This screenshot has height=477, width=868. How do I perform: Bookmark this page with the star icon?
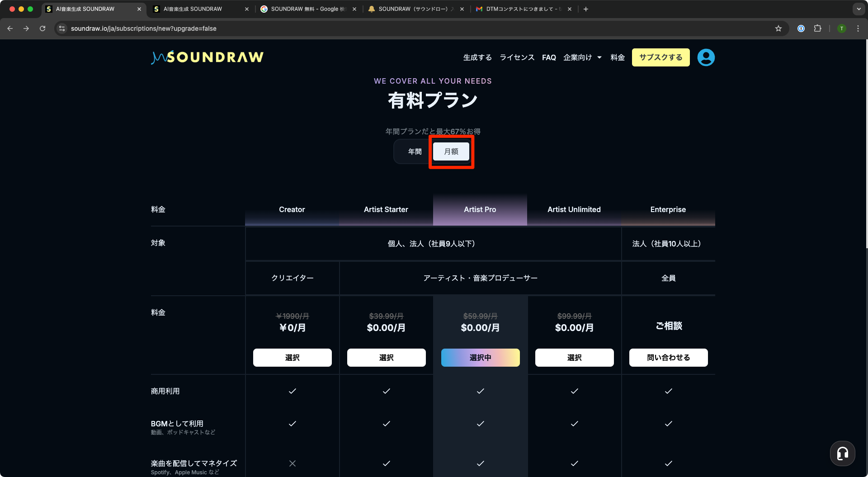click(778, 28)
